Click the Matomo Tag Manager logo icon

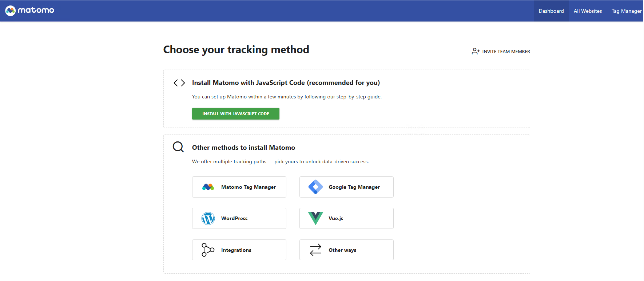pyautogui.click(x=208, y=187)
